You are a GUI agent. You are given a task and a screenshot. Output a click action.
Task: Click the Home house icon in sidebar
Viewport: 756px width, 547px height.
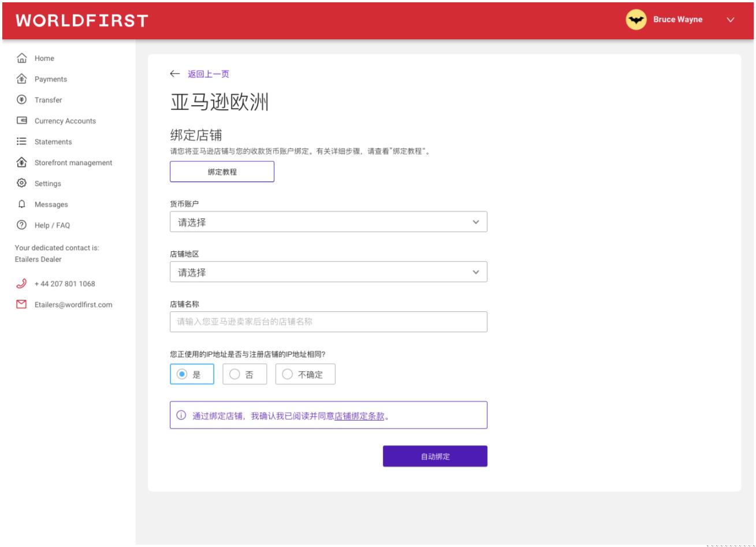pyautogui.click(x=22, y=58)
